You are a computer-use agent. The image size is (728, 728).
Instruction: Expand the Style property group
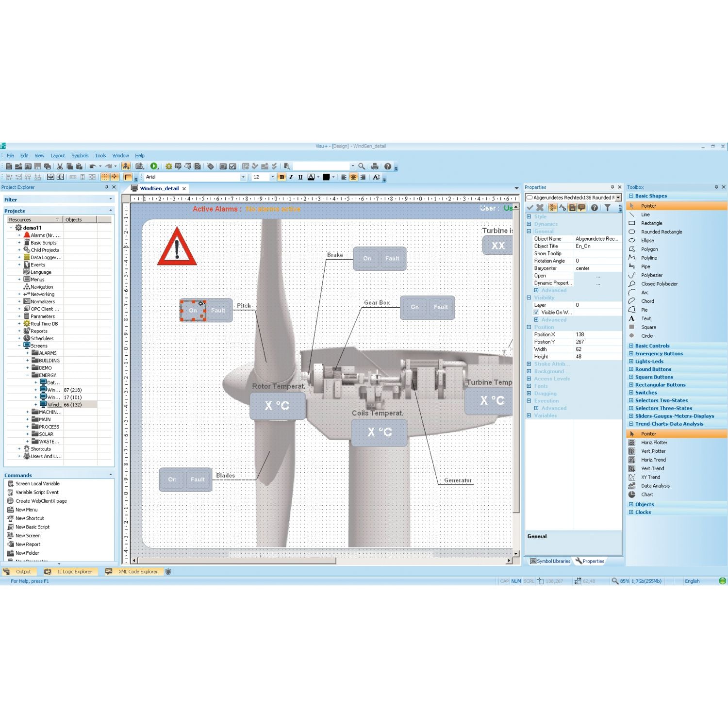click(x=529, y=217)
